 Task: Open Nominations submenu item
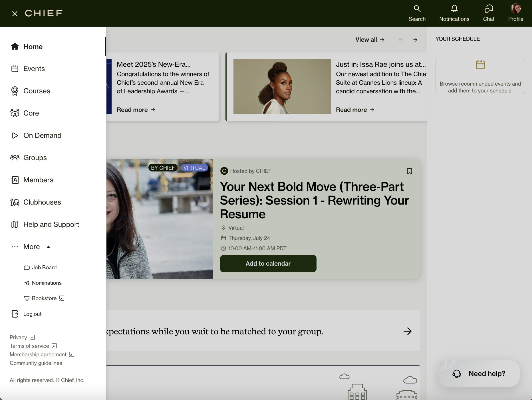(47, 283)
